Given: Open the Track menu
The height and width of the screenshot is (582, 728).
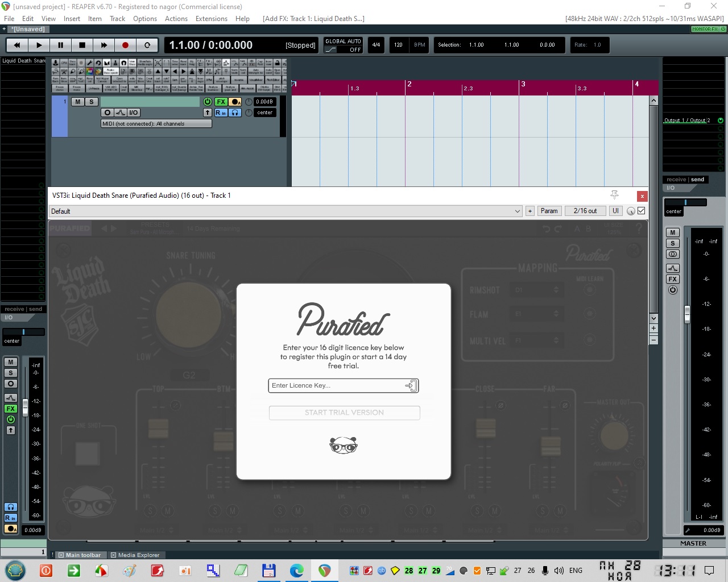Looking at the screenshot, I should 117,19.
